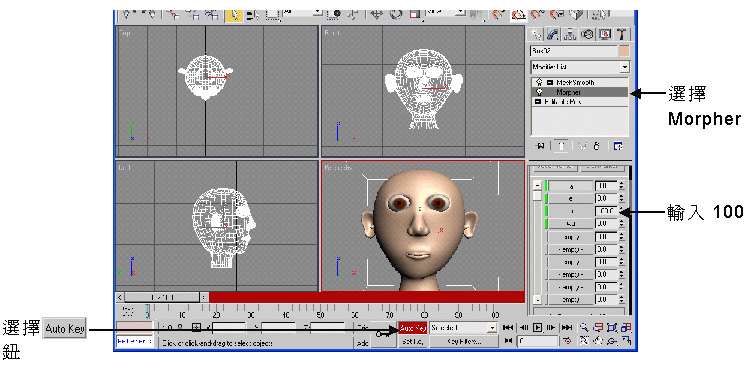This screenshot has width=749, height=375.
Task: Click channel list scroll-down arrow
Action: pos(537,300)
